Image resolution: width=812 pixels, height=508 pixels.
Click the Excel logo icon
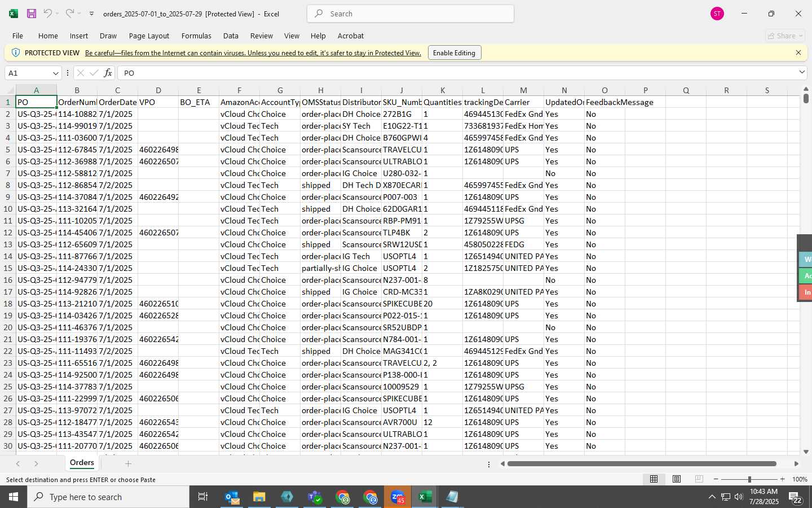tap(14, 14)
